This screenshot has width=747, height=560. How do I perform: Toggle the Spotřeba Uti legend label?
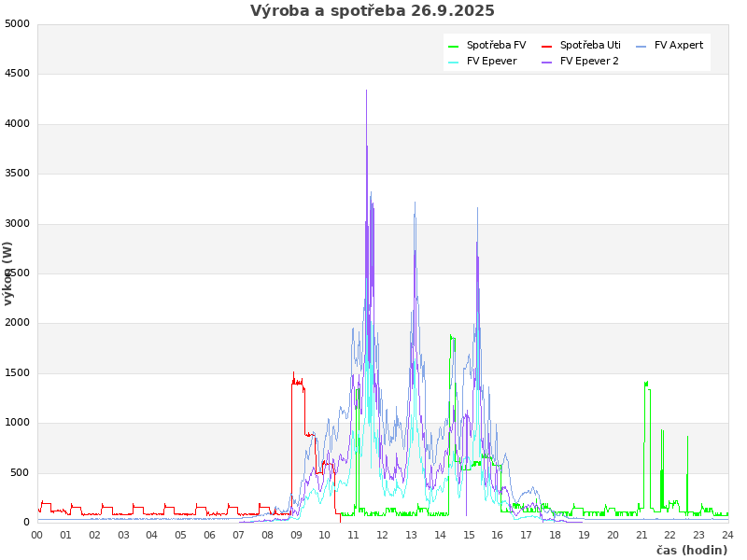[590, 46]
